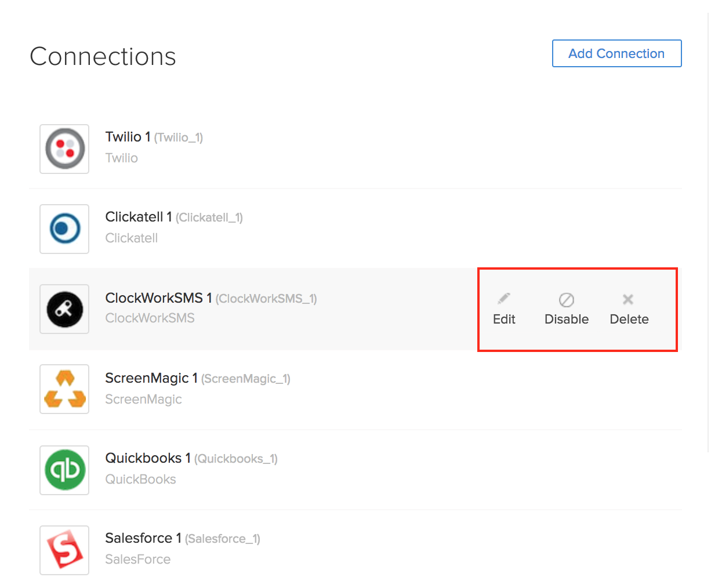This screenshot has height=588, width=711.
Task: Click the red Salesforce logo icon
Action: [x=64, y=550]
